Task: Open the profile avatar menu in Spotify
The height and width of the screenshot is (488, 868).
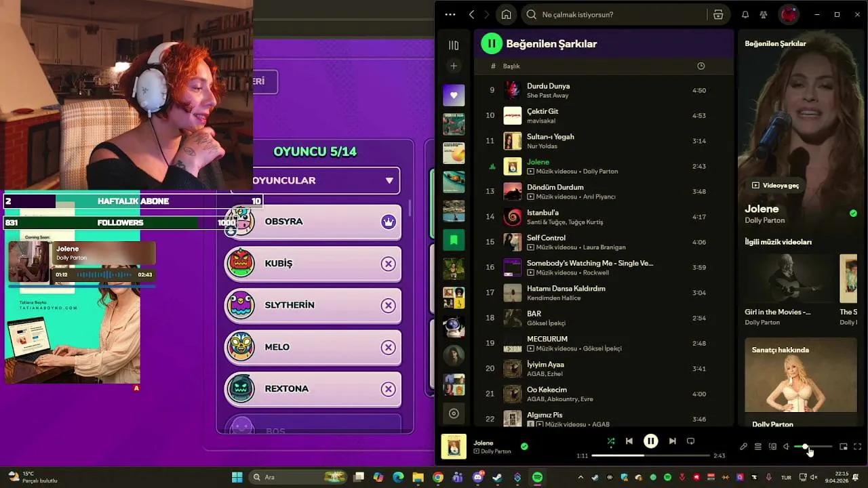Action: 788,14
